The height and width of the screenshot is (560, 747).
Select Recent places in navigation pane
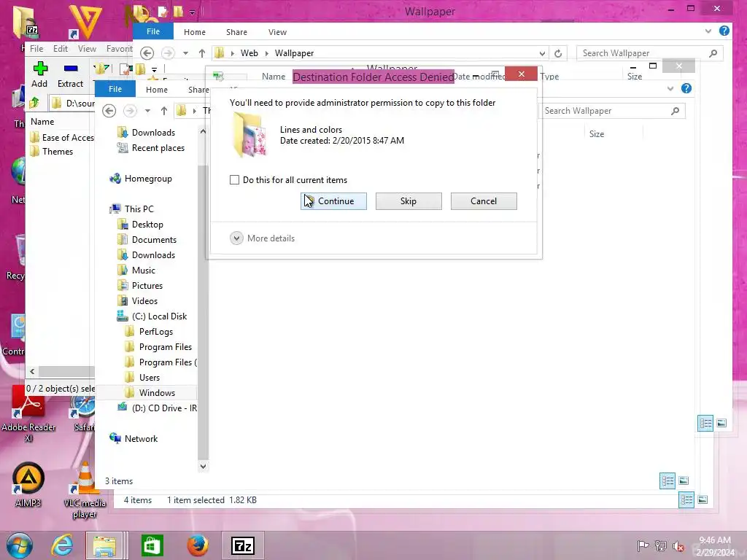point(151,148)
